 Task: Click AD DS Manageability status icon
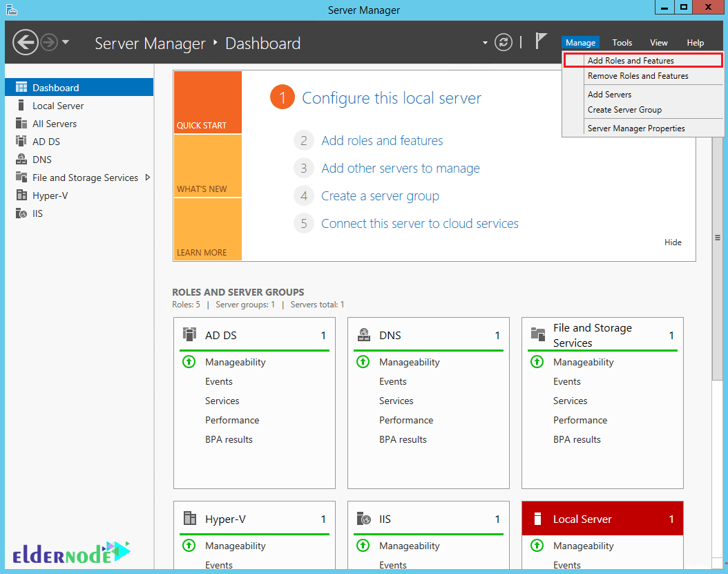(189, 361)
